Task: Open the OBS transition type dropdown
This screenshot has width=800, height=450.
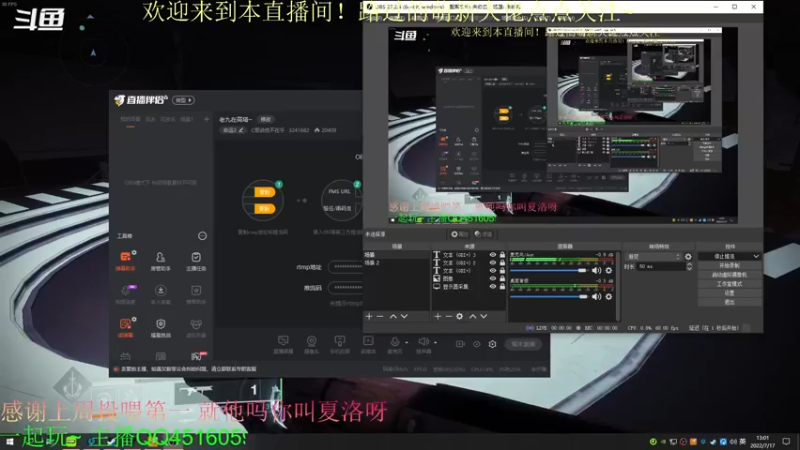Action: click(654, 257)
